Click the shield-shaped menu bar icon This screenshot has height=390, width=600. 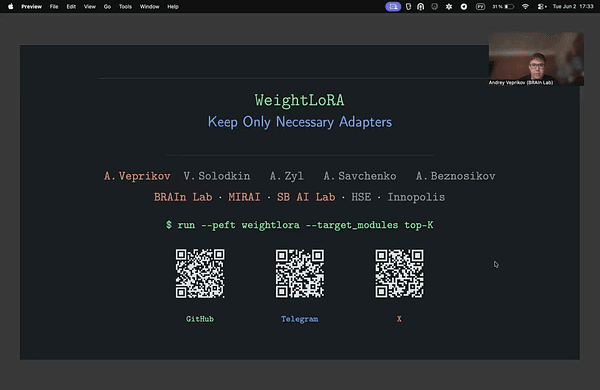pos(408,7)
